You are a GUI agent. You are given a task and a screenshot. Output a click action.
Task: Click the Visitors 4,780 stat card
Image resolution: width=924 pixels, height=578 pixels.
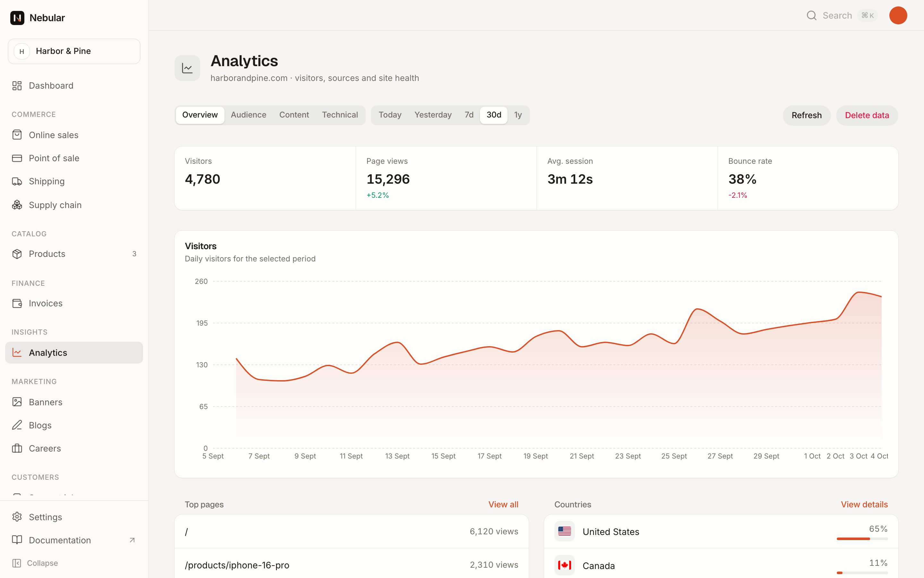(x=265, y=178)
